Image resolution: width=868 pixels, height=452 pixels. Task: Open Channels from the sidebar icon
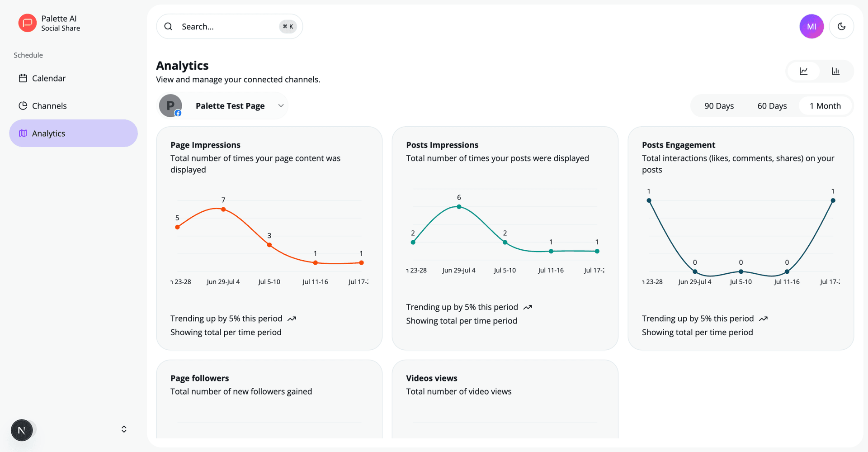pyautogui.click(x=23, y=105)
